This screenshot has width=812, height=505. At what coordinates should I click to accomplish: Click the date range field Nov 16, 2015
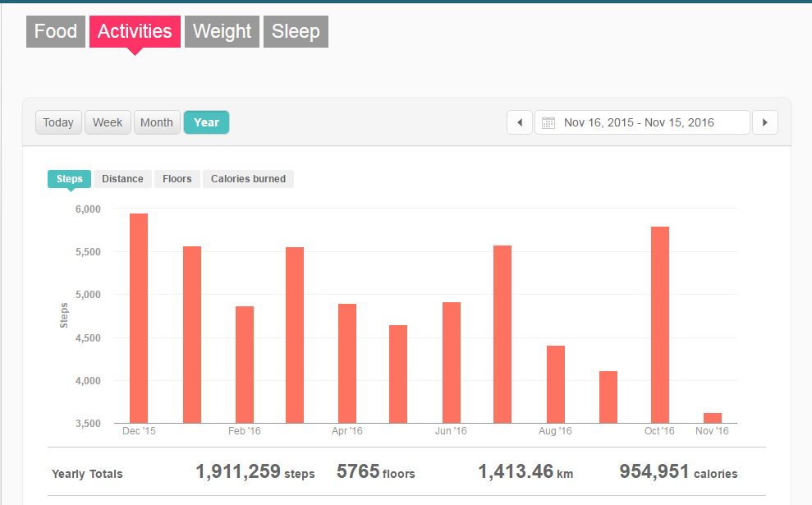642,122
